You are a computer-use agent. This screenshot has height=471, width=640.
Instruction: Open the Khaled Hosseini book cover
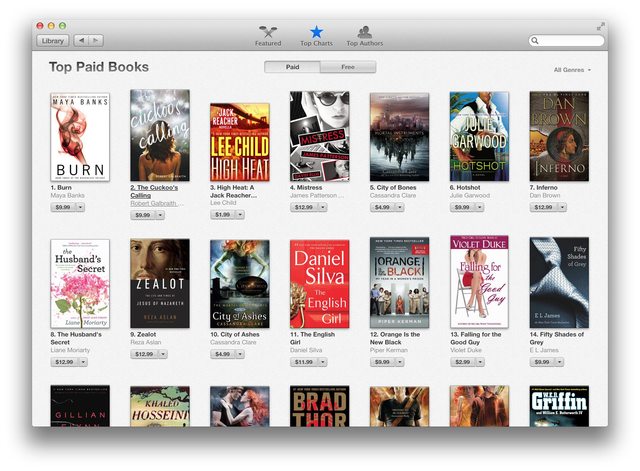160,406
